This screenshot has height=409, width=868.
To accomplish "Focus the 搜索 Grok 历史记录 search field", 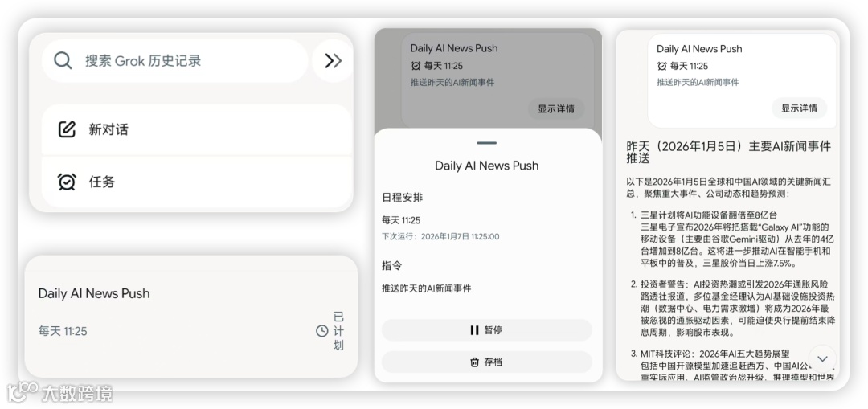I will tap(174, 61).
